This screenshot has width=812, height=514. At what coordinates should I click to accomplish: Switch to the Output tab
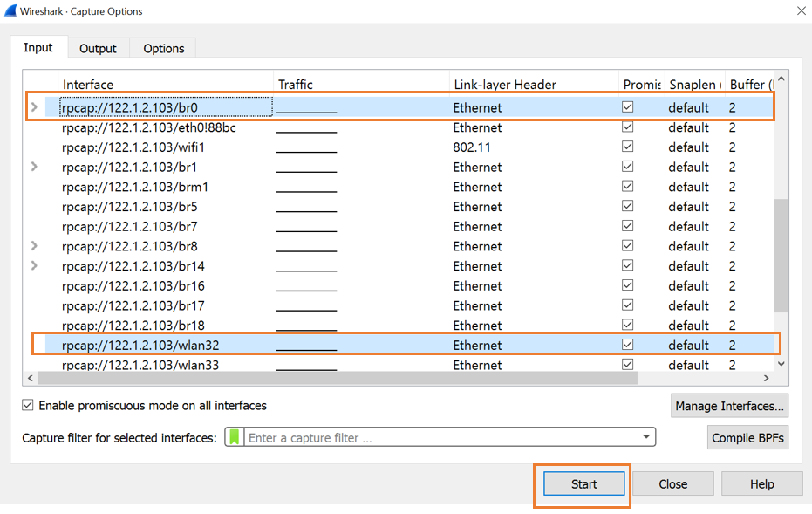tap(98, 48)
